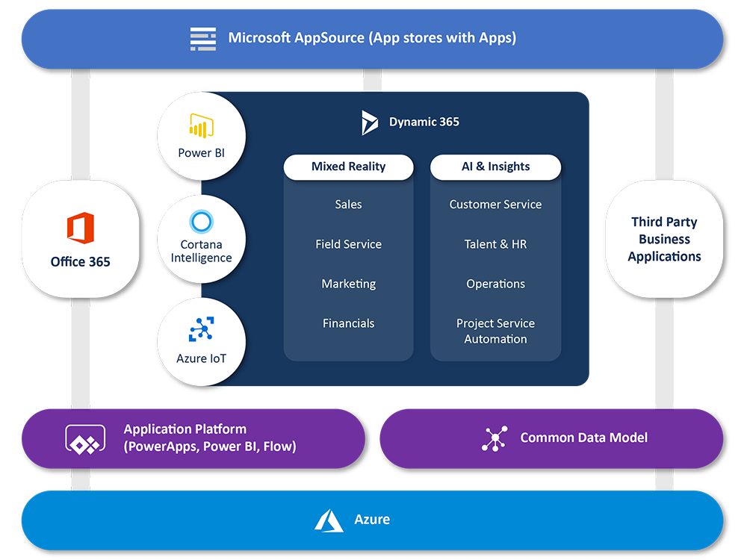This screenshot has height=560, width=747.
Task: Select Talent & HR module
Action: 495,244
